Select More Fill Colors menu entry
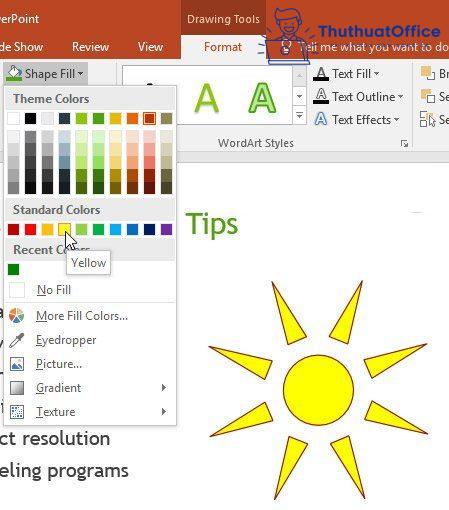 coord(89,316)
